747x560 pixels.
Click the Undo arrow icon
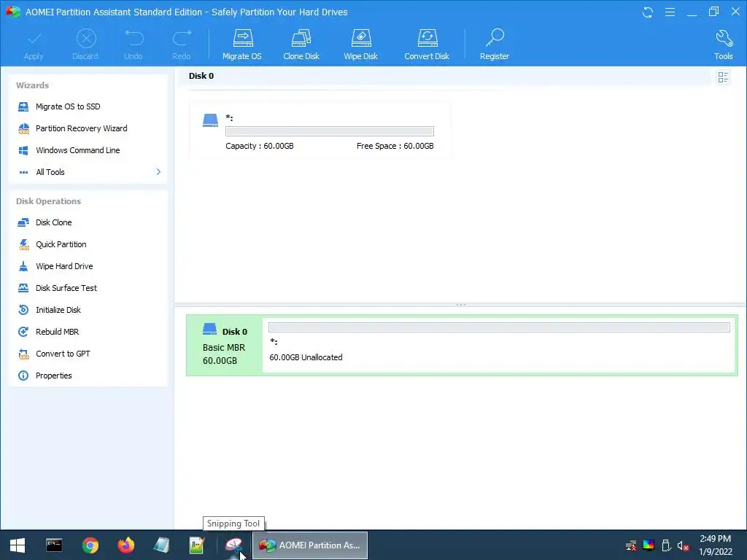click(134, 38)
